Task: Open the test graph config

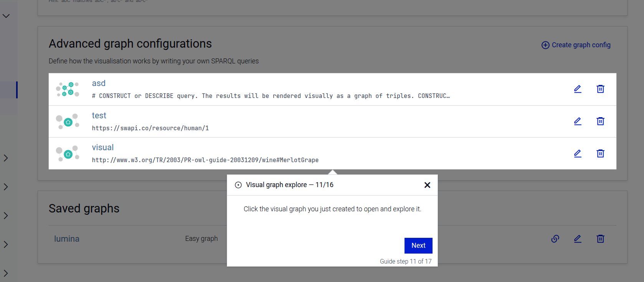Action: pos(99,116)
